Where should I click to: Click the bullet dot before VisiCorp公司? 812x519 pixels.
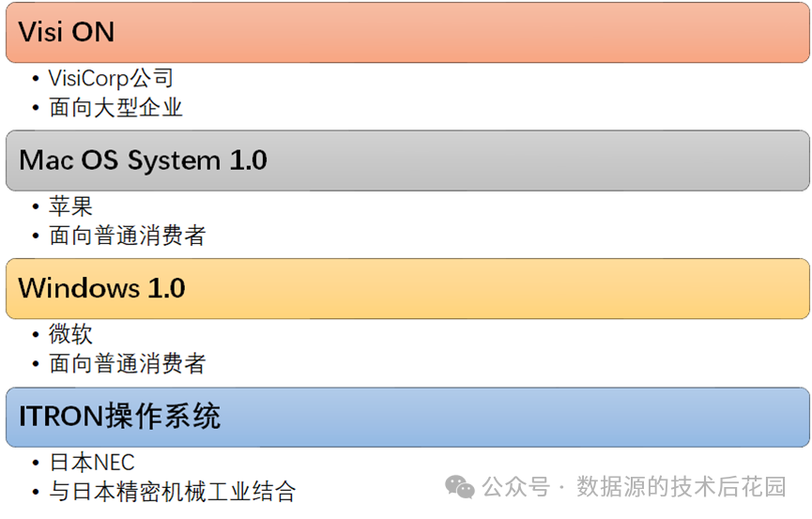36,80
